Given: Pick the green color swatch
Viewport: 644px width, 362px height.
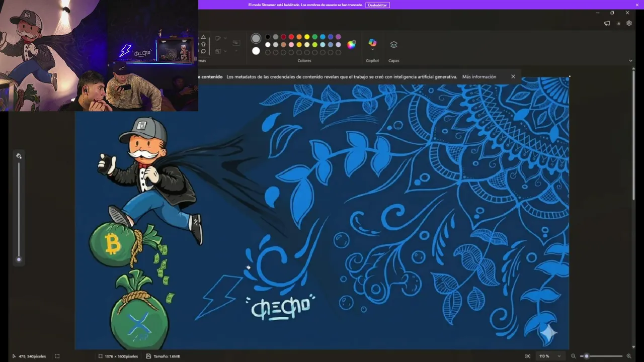Looking at the screenshot, I should coord(314,37).
